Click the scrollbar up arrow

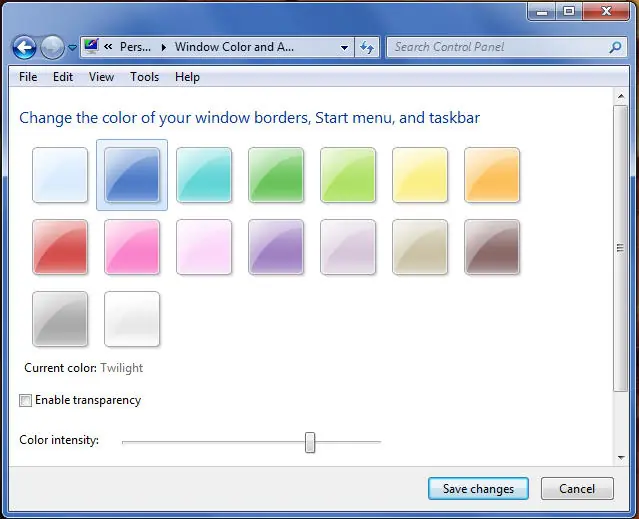(621, 97)
